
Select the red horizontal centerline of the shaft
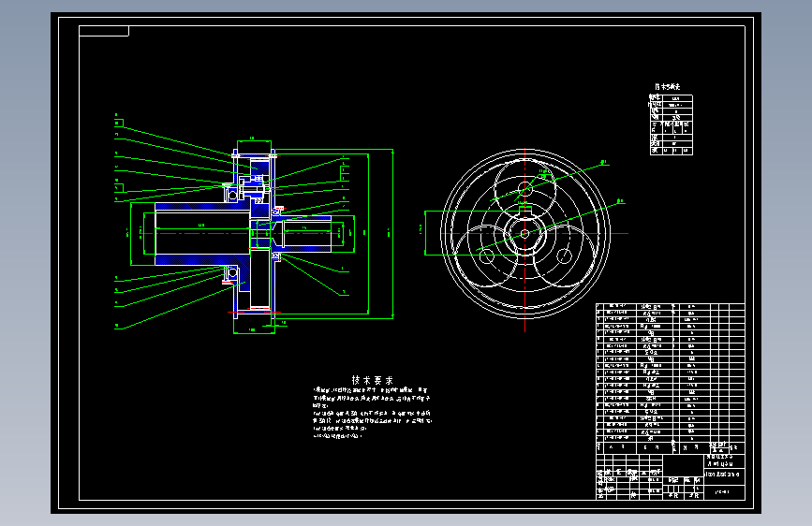[244, 233]
